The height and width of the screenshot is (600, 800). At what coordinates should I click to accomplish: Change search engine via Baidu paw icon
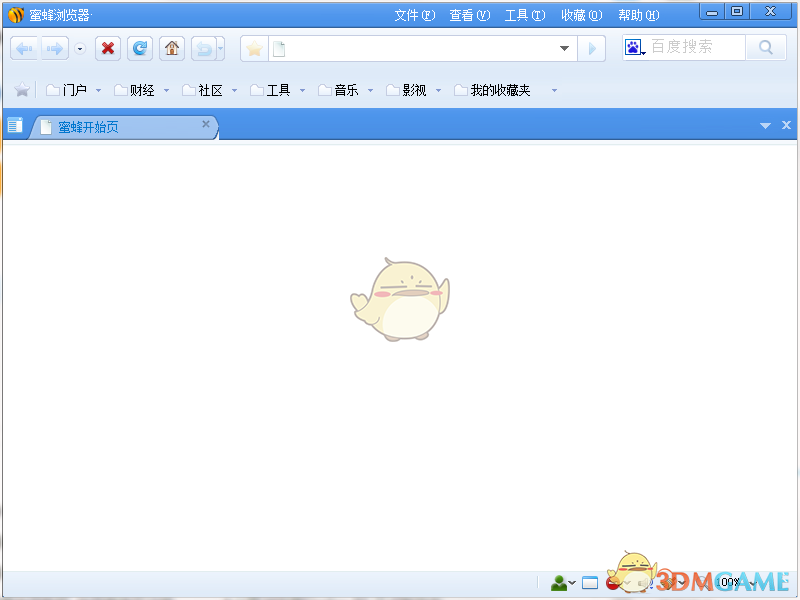pos(634,47)
